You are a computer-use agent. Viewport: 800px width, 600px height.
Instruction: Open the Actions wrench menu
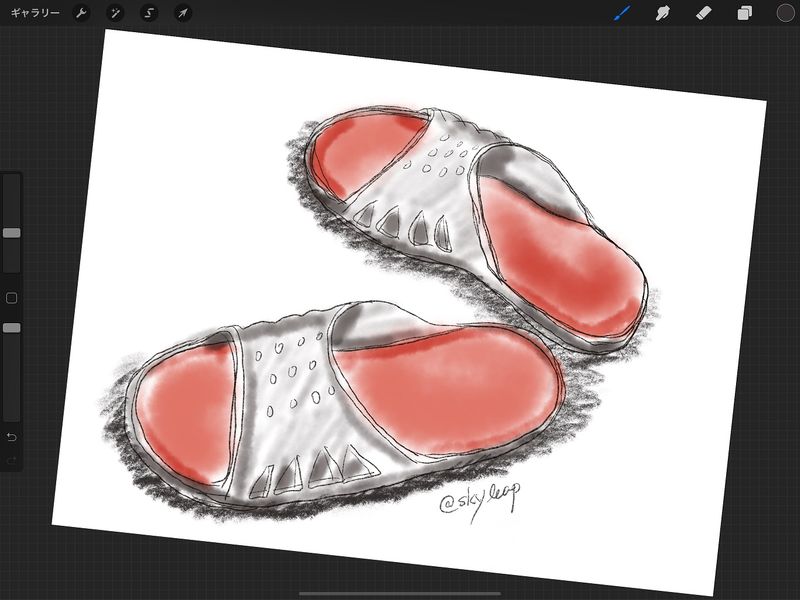click(x=82, y=13)
